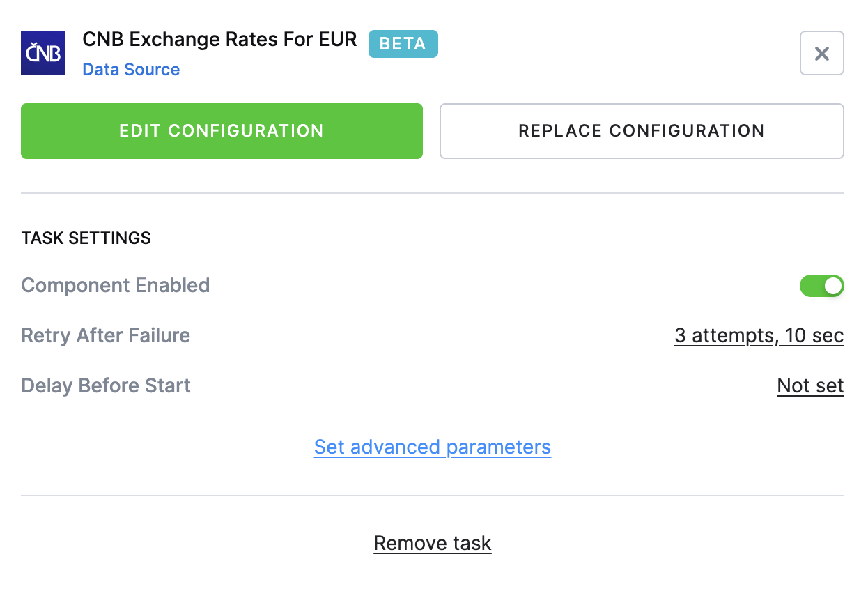The image size is (868, 605).
Task: Select the CNB Exchange Rates For EUR title
Action: (220, 40)
